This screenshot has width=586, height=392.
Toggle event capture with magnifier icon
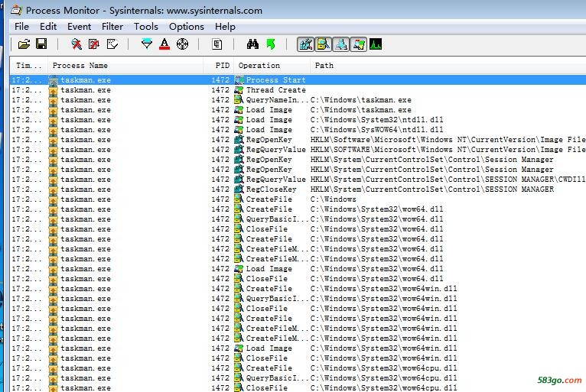coord(77,44)
